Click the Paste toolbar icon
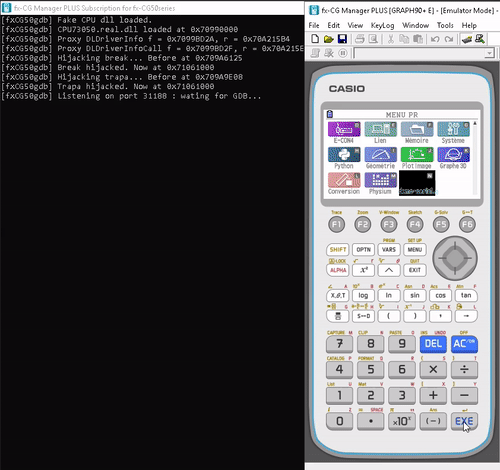500x470 pixels. [418, 39]
